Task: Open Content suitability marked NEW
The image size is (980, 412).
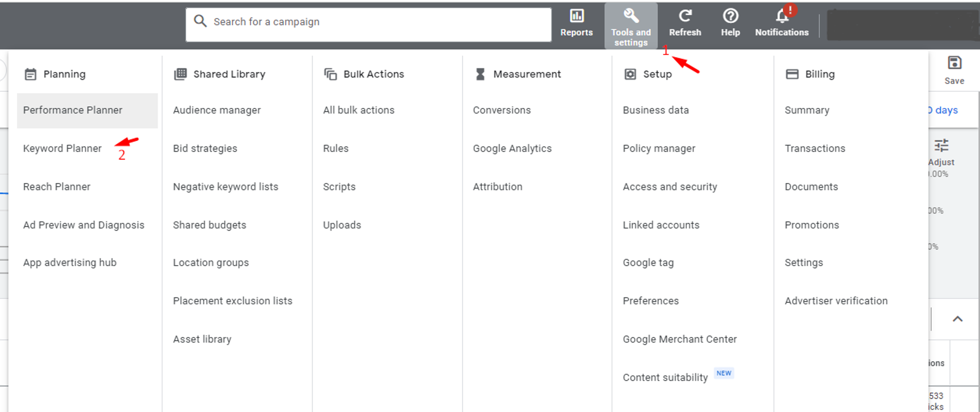Action: [665, 378]
